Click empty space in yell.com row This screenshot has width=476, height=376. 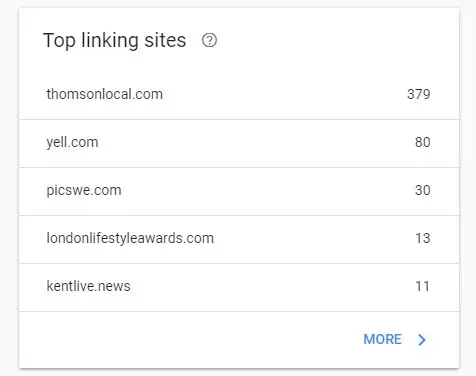pyautogui.click(x=257, y=142)
